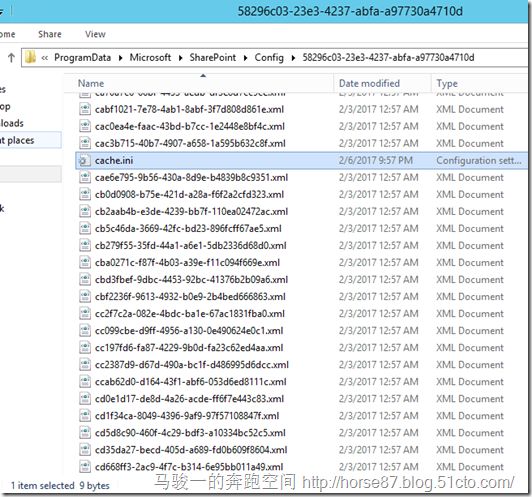Select 'loads' item in navigation pane
The width and height of the screenshot is (532, 497).
(12, 123)
